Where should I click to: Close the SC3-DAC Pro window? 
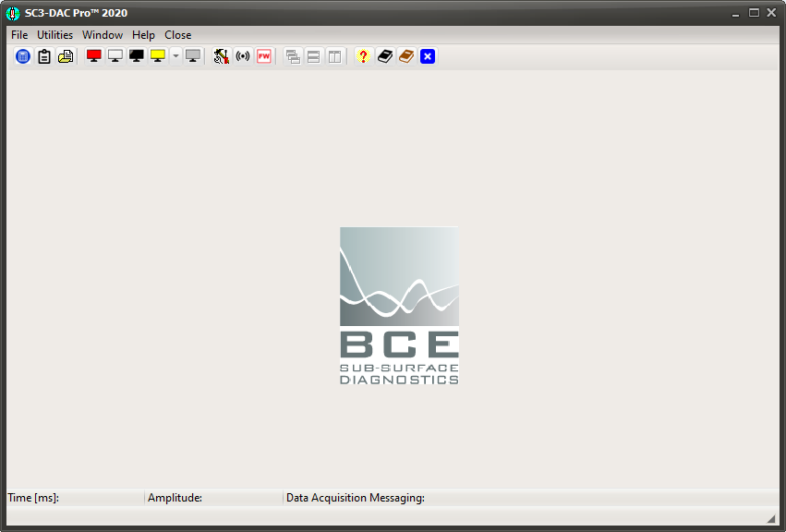click(771, 13)
